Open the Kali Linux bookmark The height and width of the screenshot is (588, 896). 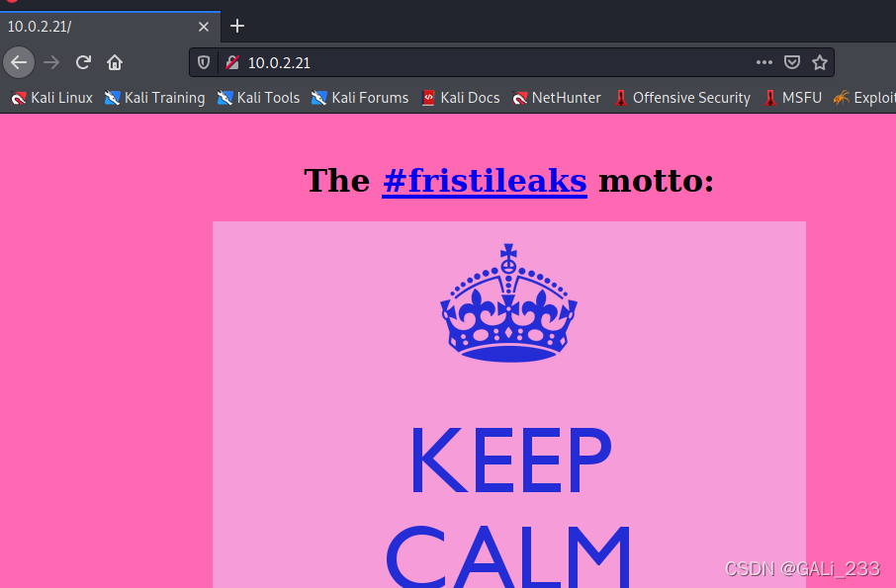pyautogui.click(x=52, y=98)
